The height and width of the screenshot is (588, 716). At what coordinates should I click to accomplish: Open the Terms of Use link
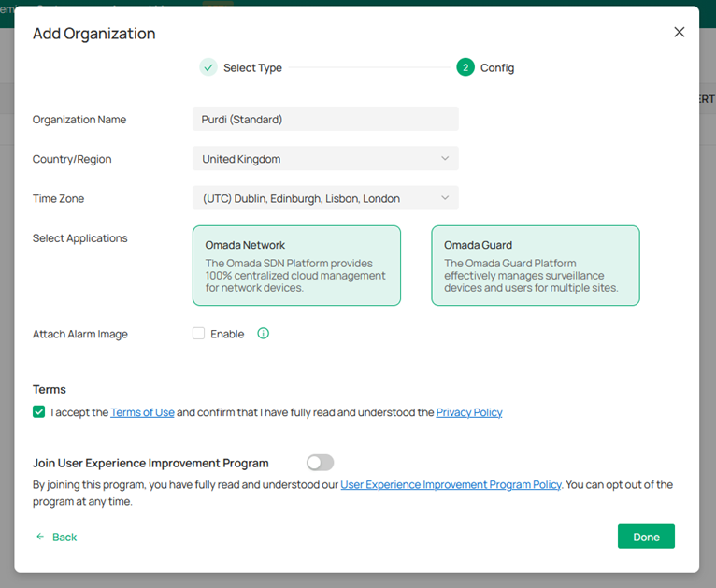click(142, 412)
